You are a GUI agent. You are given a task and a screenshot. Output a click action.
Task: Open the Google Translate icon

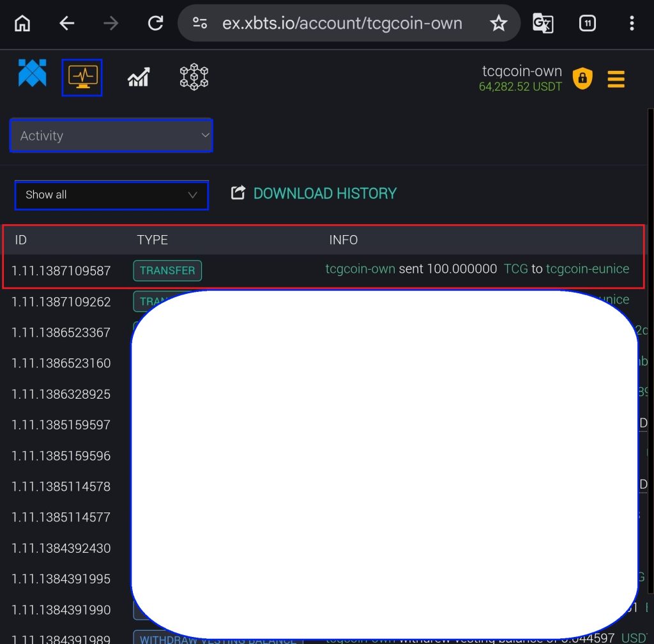544,24
